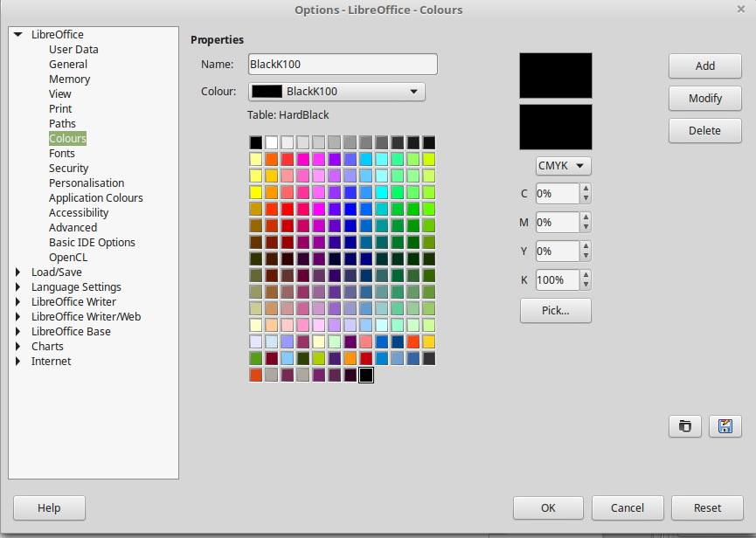Click the save colour list floppy icon
The width and height of the screenshot is (756, 538).
click(x=725, y=426)
